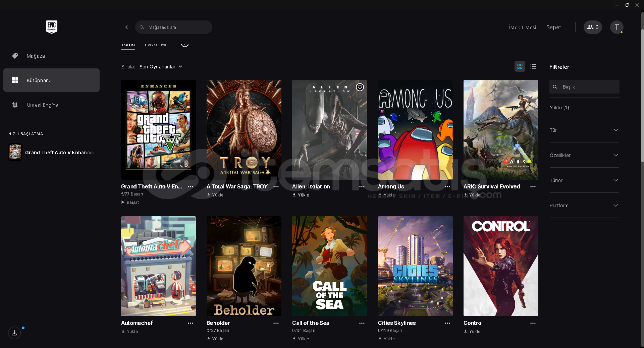644x348 pixels.
Task: Click Yükle under Automachef
Action: point(129,332)
